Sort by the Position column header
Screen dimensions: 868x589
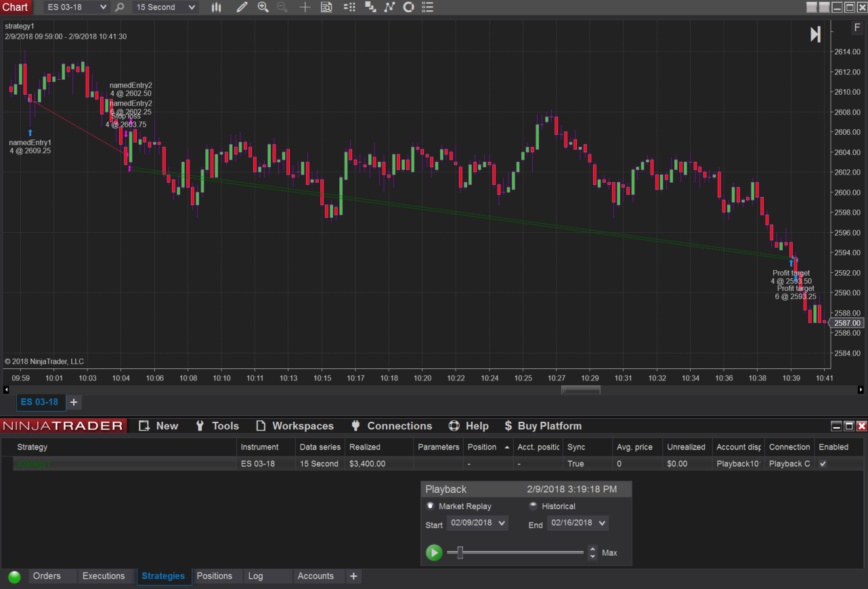[x=488, y=447]
